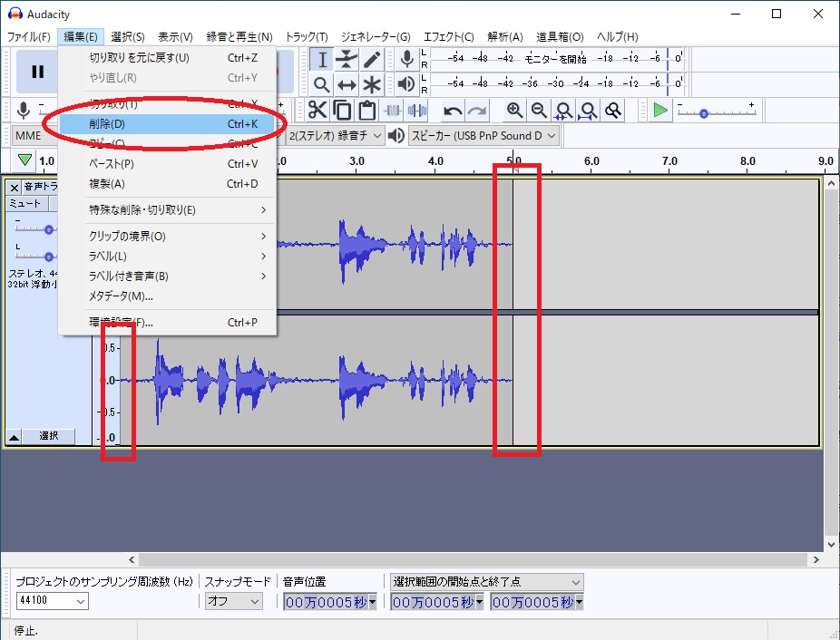The image size is (840, 640).
Task: Expand クリップの境界(O) submenu
Action: tap(167, 237)
